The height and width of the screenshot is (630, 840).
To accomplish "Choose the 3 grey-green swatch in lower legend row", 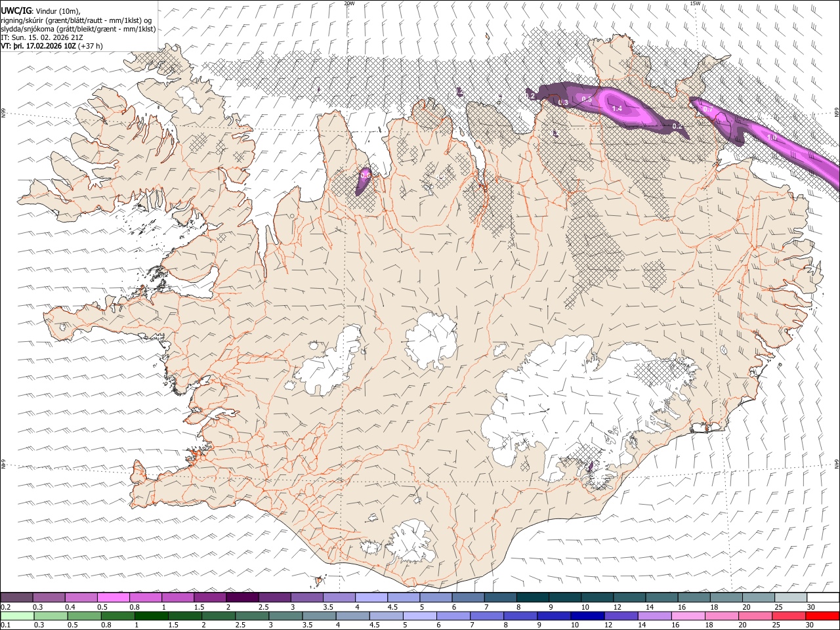I will tap(285, 616).
